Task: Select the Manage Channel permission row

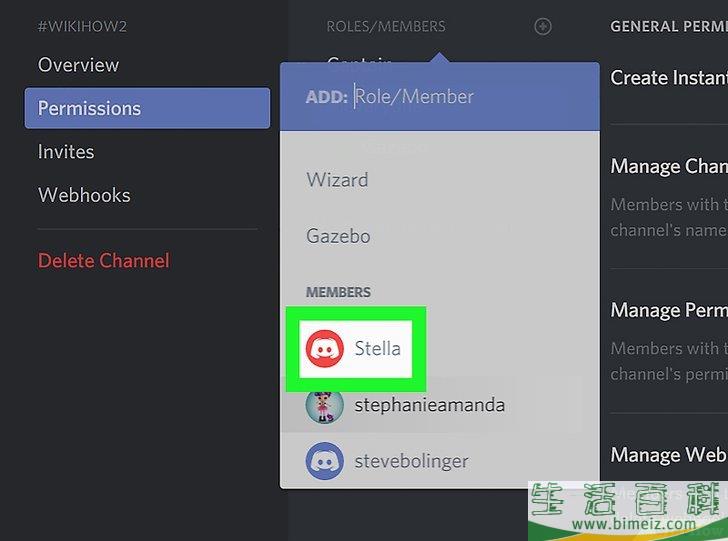Action: 668,167
